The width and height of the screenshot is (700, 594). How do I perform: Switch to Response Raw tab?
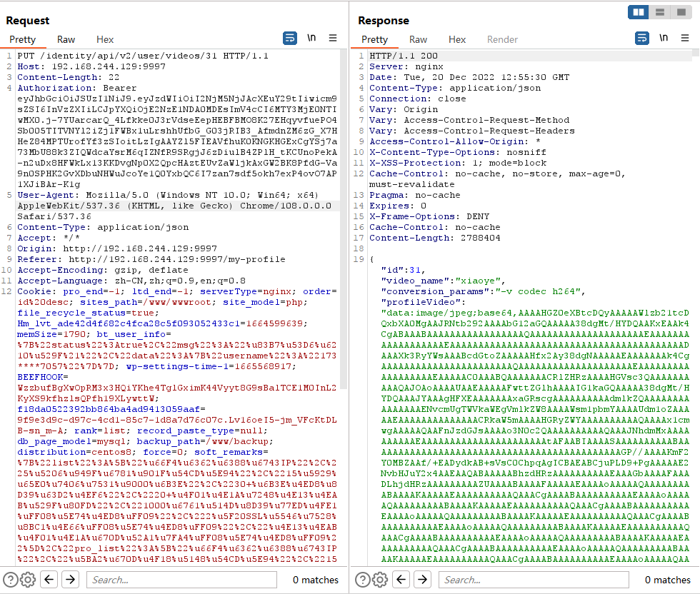[x=419, y=40]
